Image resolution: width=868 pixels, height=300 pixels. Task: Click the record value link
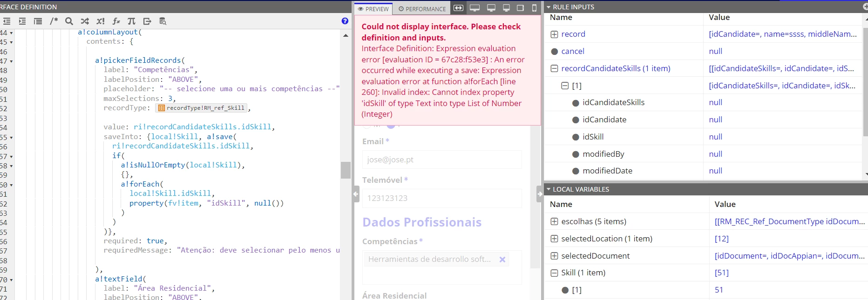[782, 34]
